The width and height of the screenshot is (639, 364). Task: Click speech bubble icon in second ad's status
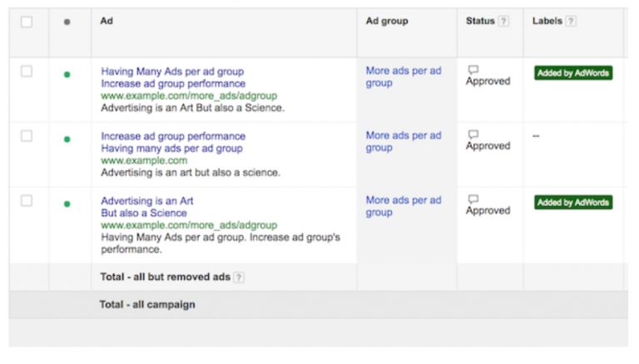[x=473, y=135]
